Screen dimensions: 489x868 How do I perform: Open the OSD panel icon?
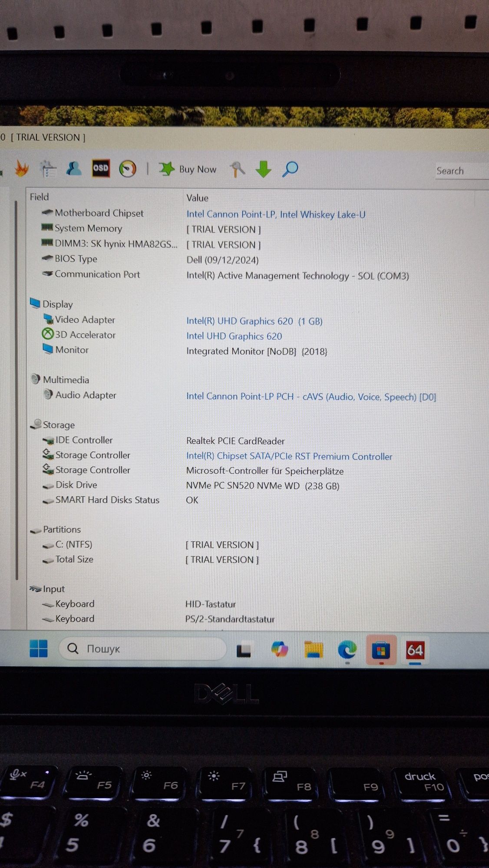pyautogui.click(x=101, y=168)
